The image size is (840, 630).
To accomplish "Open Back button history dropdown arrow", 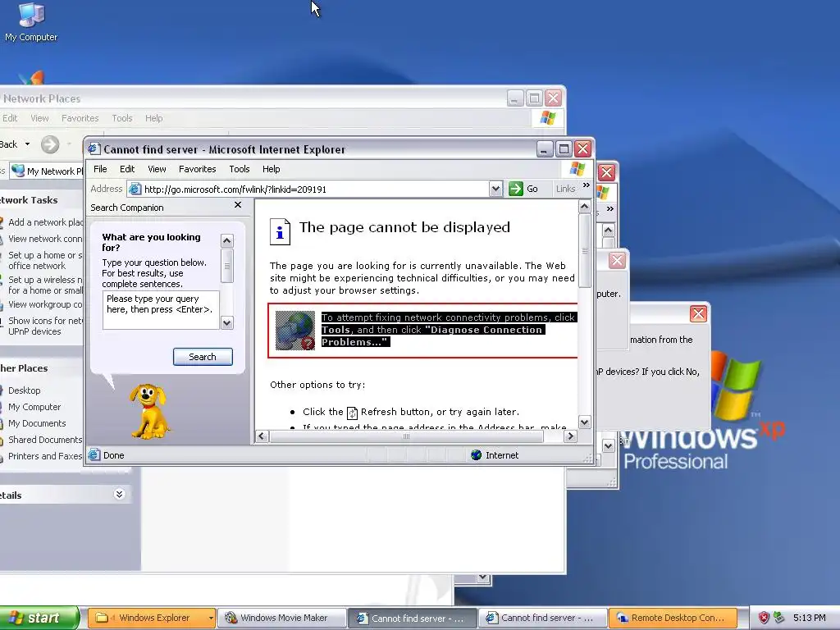I will click(27, 144).
